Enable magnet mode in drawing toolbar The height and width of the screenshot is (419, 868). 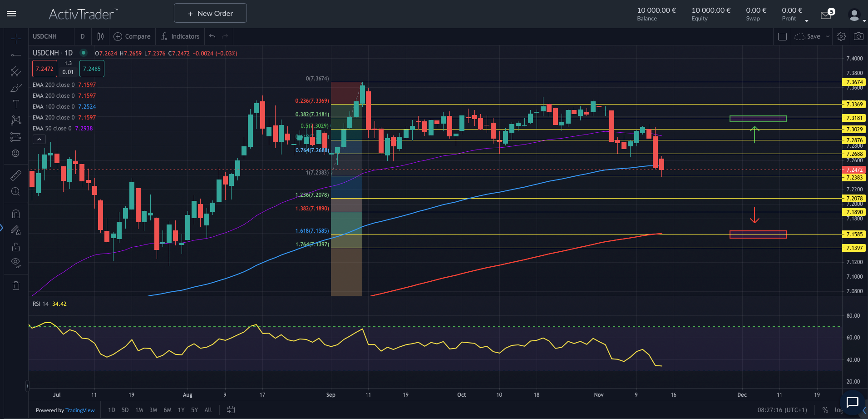(x=16, y=214)
